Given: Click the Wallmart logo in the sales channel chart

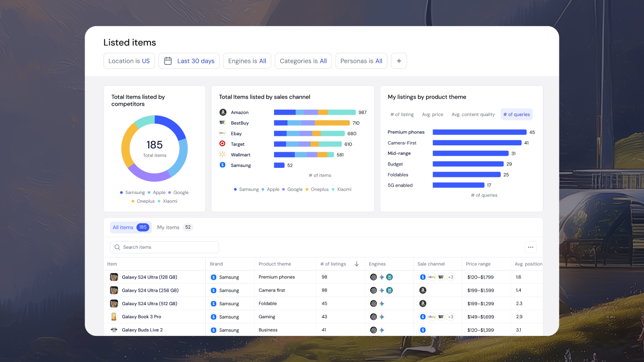Looking at the screenshot, I should tap(222, 154).
